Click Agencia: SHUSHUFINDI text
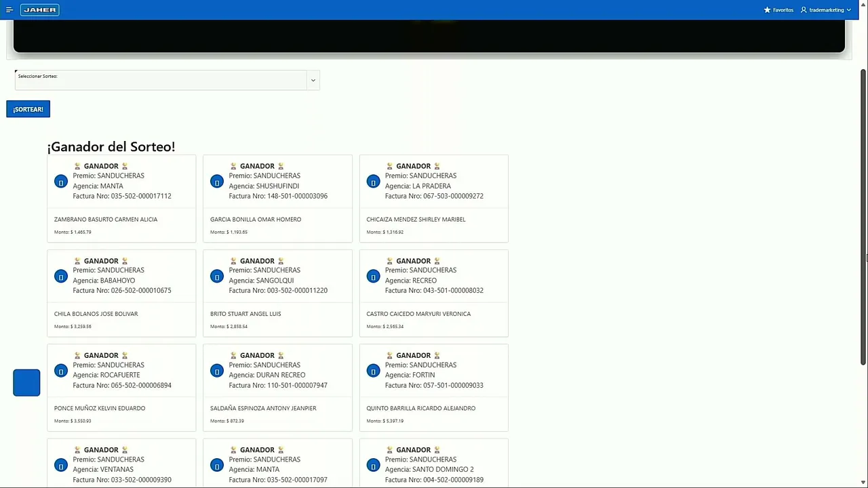Image resolution: width=868 pixels, height=488 pixels. pos(264,186)
